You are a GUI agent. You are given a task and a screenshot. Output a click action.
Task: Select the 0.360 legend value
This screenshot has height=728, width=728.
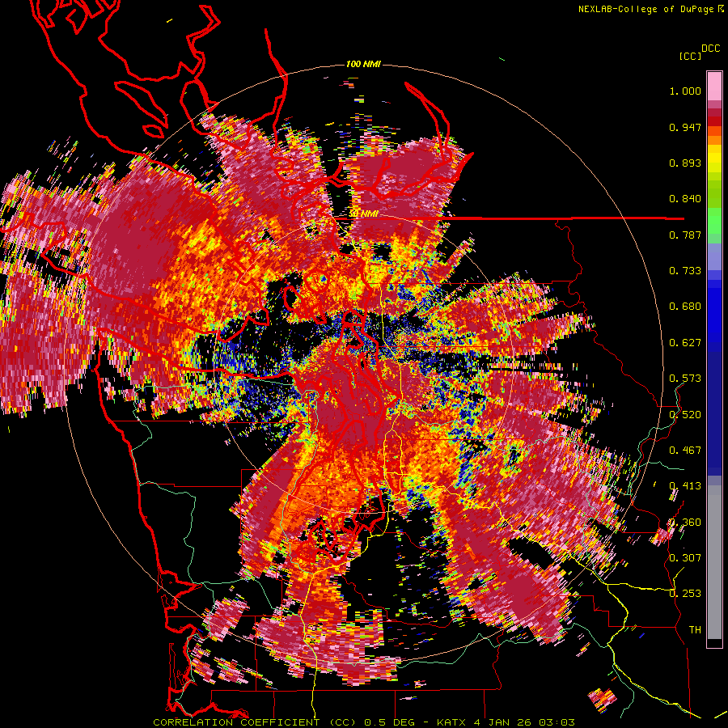pyautogui.click(x=685, y=523)
